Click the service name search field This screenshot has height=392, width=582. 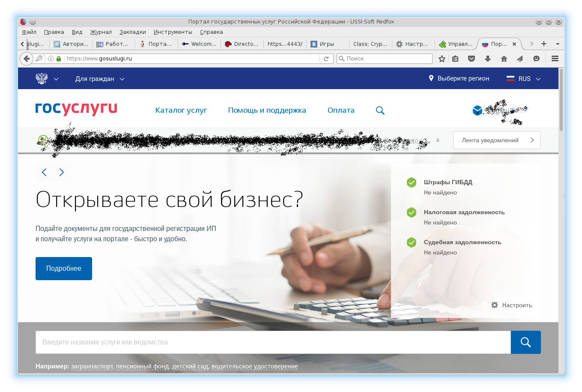click(x=273, y=342)
